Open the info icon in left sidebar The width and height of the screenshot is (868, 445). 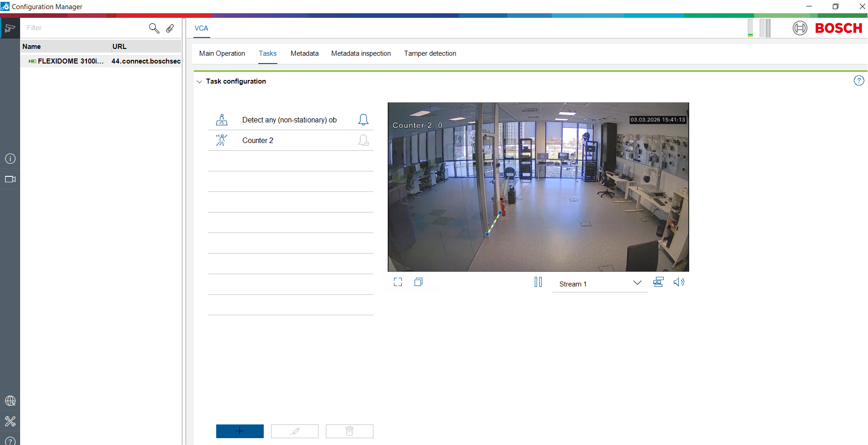[10, 159]
